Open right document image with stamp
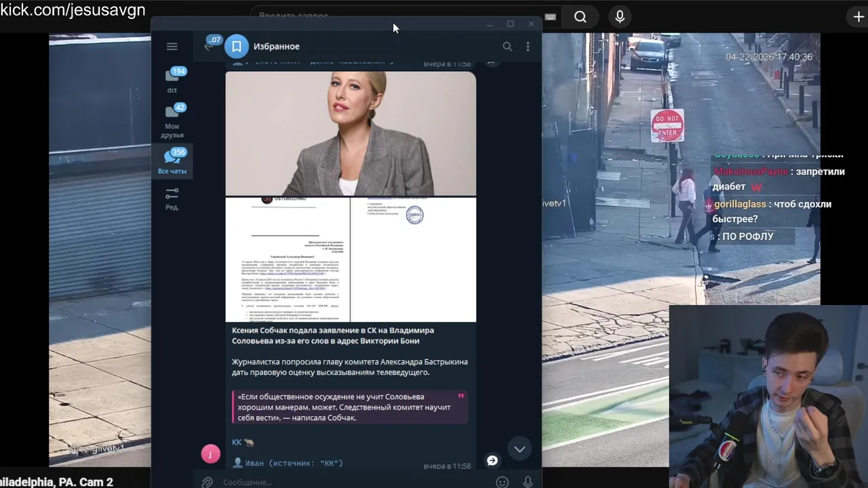868x488 pixels. 414,260
